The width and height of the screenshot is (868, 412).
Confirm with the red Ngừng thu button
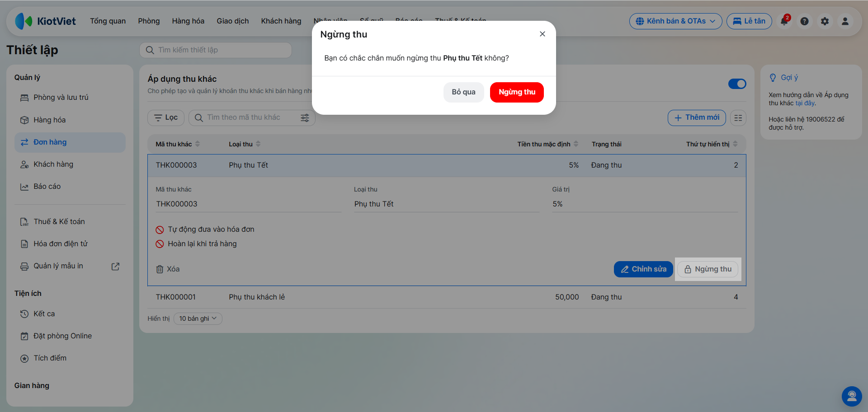517,92
